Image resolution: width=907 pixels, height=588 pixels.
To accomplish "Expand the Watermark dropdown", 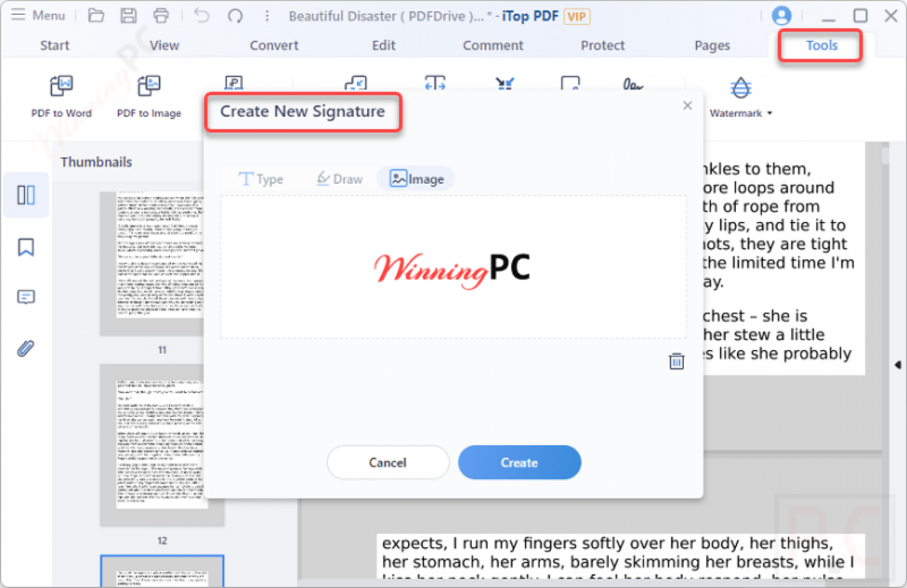I will pyautogui.click(x=769, y=113).
